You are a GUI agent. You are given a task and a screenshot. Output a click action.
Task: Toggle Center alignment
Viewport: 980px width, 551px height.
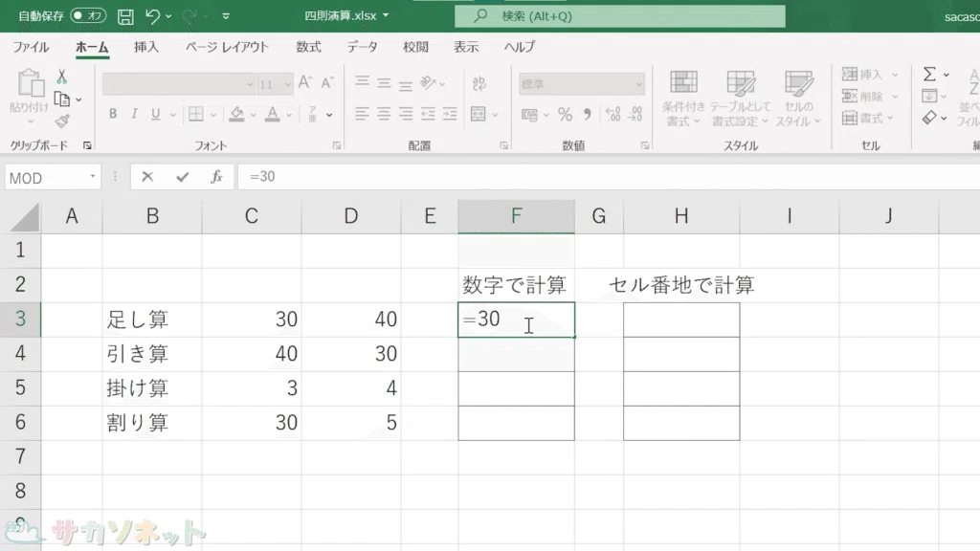tap(384, 114)
